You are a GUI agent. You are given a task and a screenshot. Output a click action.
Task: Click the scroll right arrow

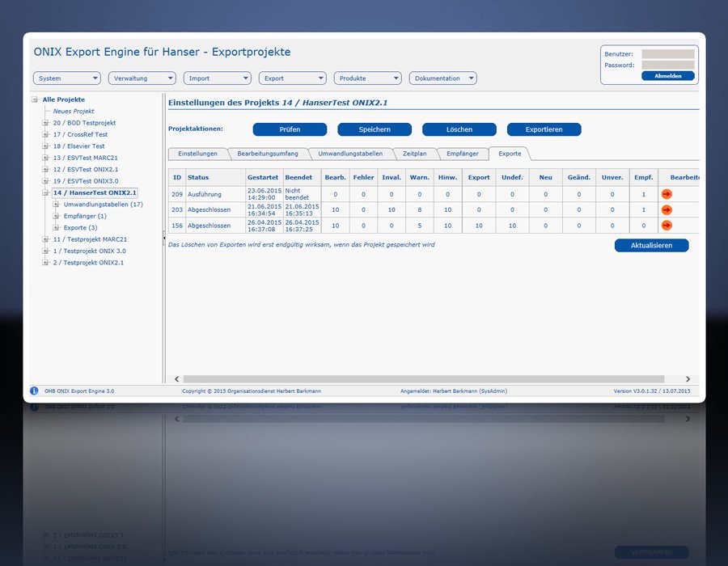coord(688,379)
